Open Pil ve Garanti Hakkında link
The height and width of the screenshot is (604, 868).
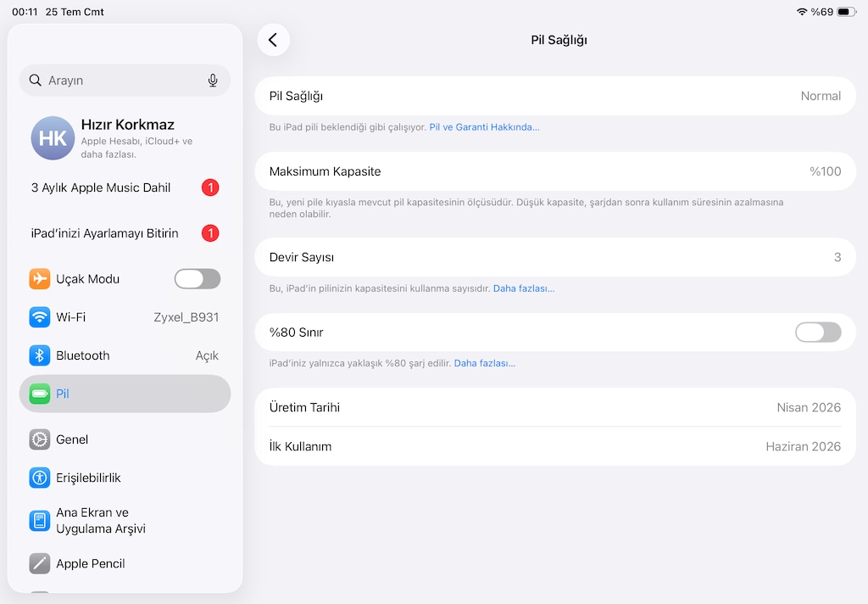pos(484,127)
